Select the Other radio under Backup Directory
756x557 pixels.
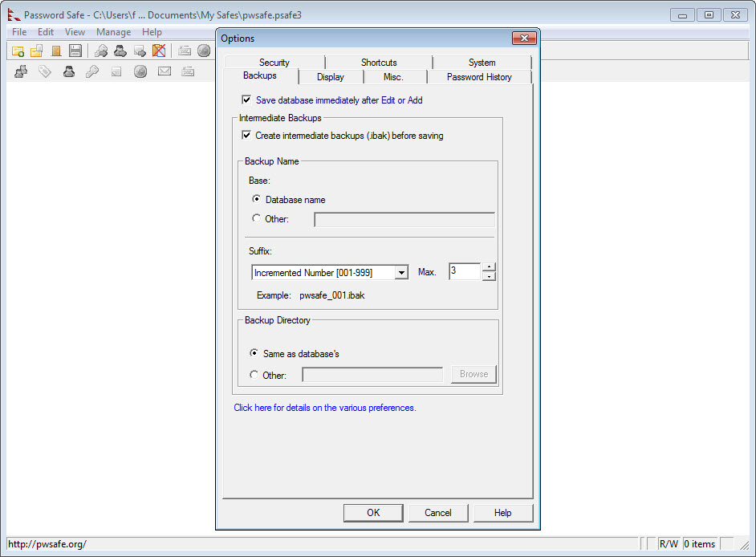click(x=254, y=375)
